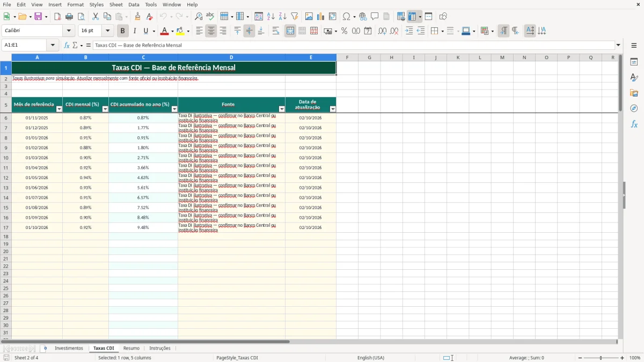Format as Percent icon

click(345, 31)
